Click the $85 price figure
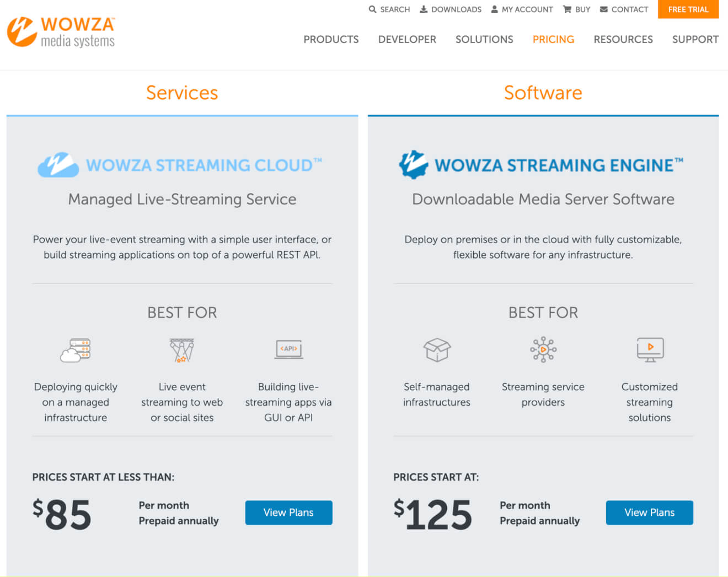The height and width of the screenshot is (577, 728). point(62,514)
